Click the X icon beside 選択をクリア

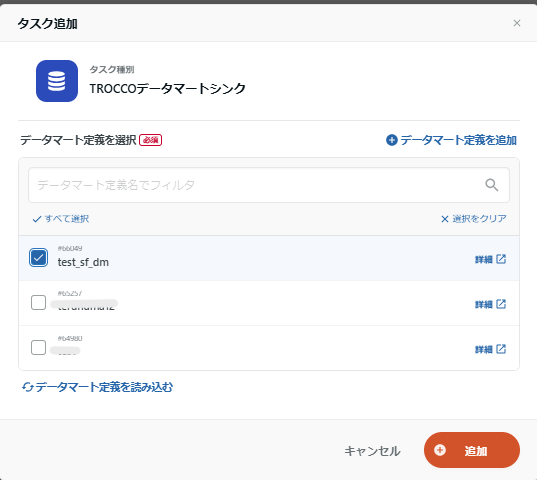445,219
